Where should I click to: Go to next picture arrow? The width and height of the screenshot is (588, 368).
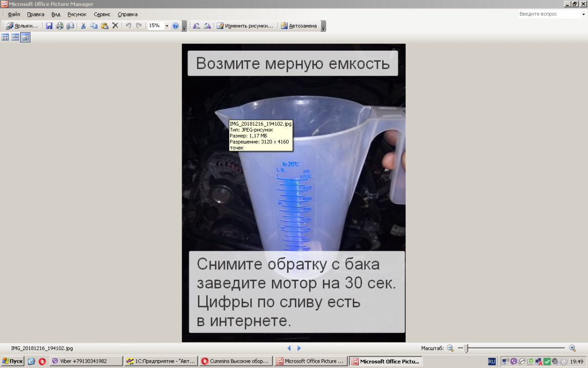click(x=299, y=348)
